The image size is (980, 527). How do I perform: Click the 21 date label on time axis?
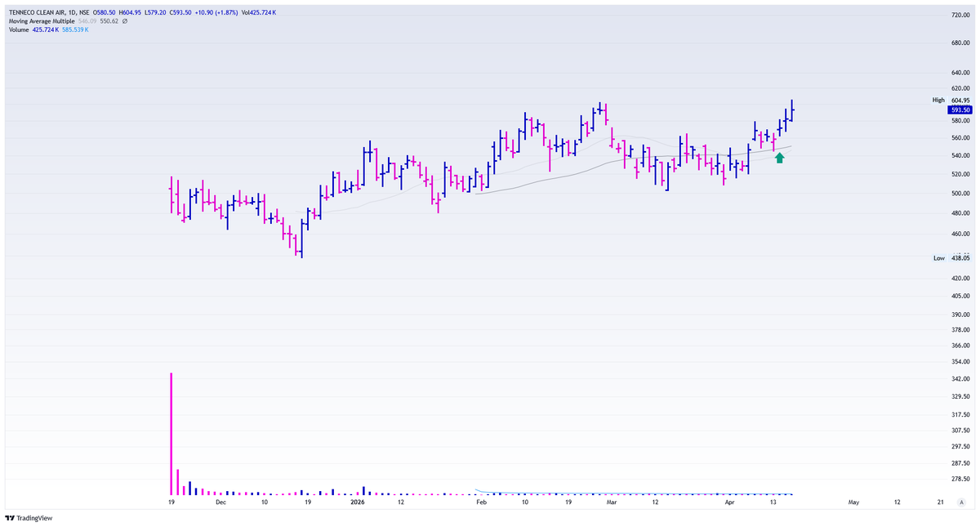click(x=941, y=502)
